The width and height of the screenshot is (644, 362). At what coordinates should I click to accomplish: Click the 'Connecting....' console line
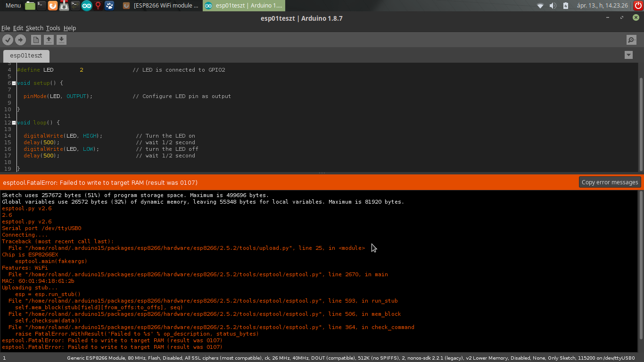click(x=25, y=235)
